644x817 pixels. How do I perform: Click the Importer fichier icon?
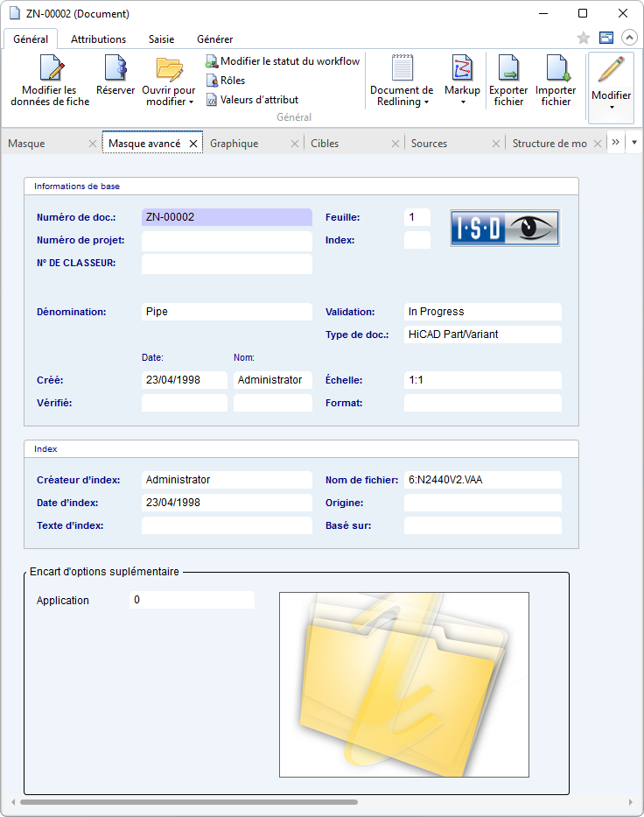[556, 69]
